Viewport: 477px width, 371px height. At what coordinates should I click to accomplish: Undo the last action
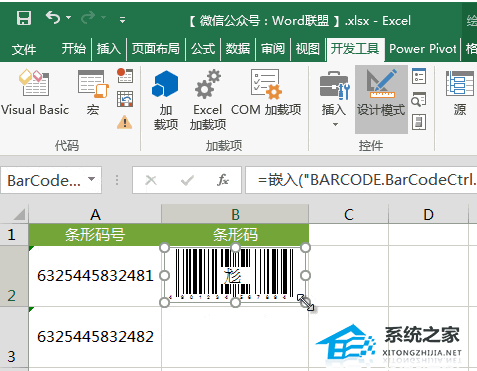click(53, 17)
